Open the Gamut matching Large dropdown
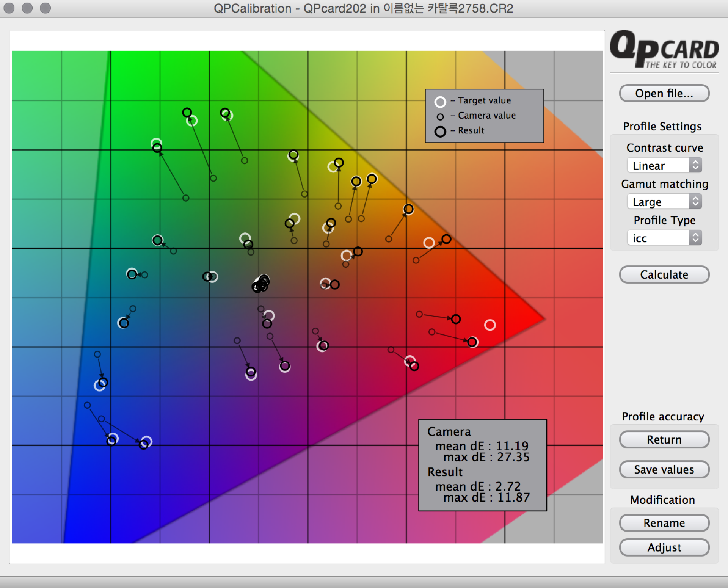Screen dimensions: 728x588 pos(664,202)
